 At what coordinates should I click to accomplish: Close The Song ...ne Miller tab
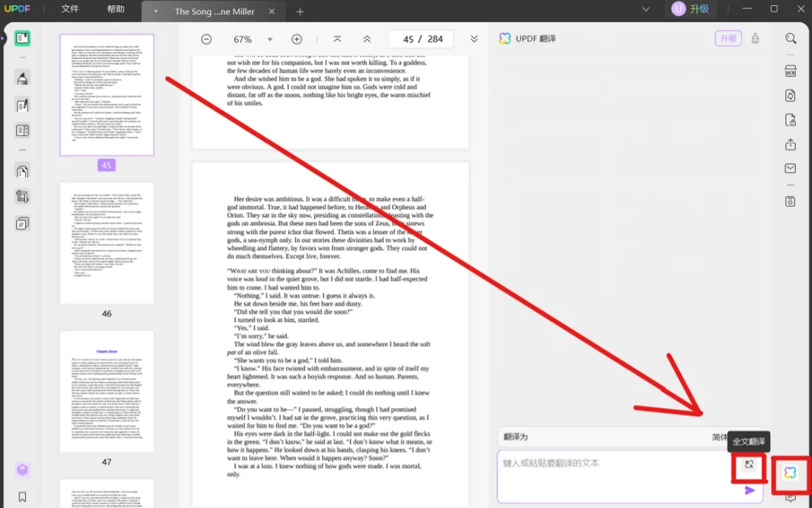pyautogui.click(x=272, y=11)
